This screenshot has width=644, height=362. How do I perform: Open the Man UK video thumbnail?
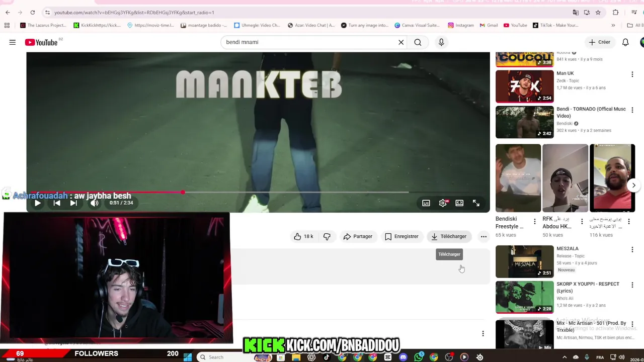pyautogui.click(x=525, y=86)
